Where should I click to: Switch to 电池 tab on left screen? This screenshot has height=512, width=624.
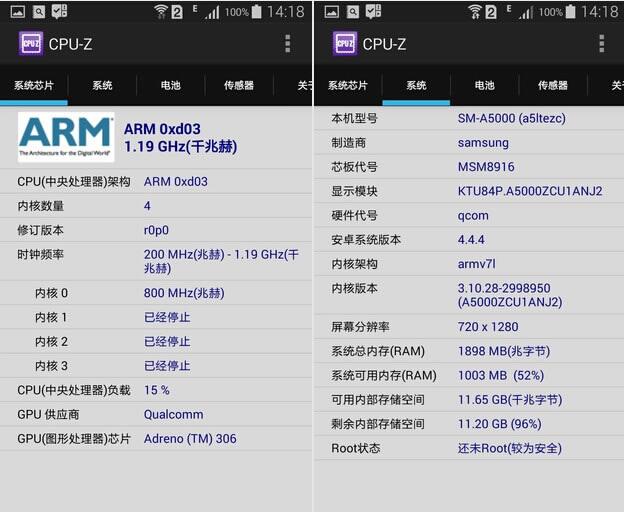171,85
